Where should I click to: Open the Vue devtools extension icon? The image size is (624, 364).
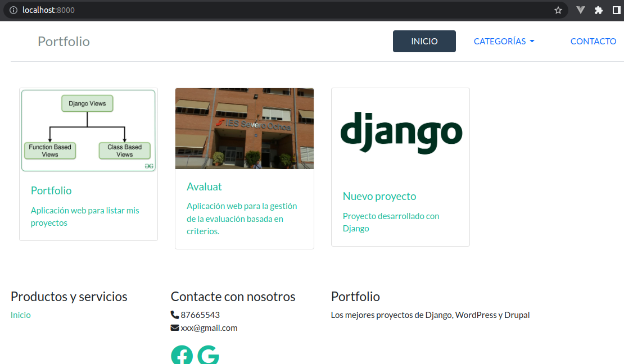pos(581,10)
